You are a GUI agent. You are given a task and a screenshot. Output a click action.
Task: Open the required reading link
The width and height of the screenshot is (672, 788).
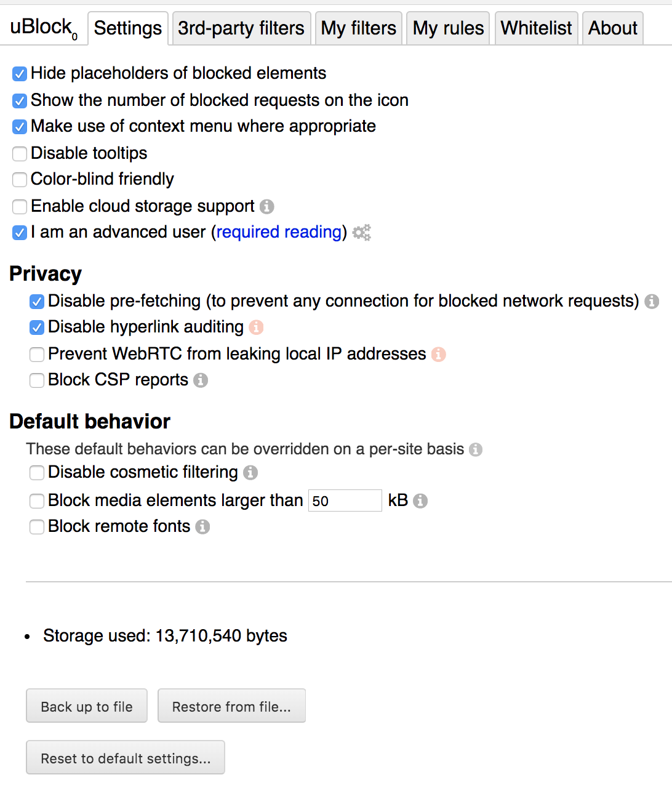click(x=278, y=232)
